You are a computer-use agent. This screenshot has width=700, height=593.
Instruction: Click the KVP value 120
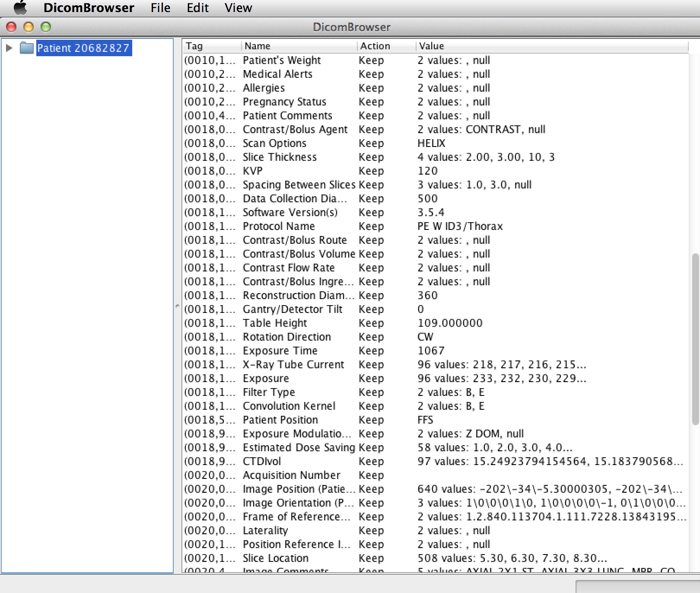point(428,171)
